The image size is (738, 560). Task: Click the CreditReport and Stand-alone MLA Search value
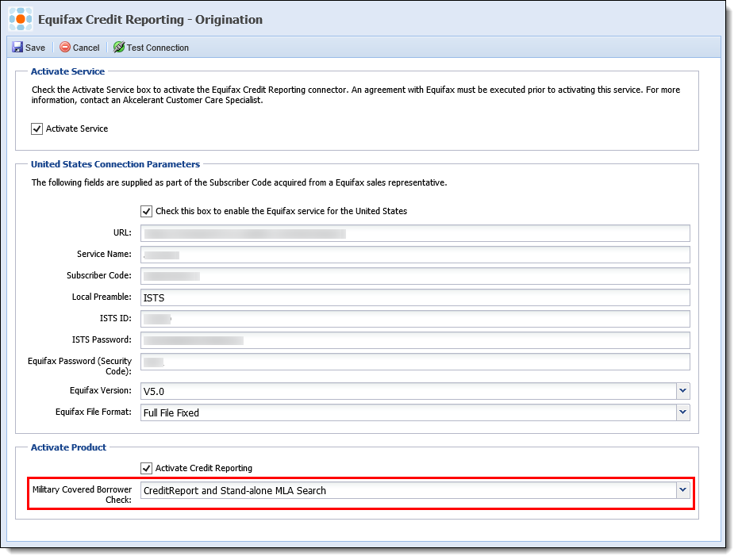click(x=235, y=490)
